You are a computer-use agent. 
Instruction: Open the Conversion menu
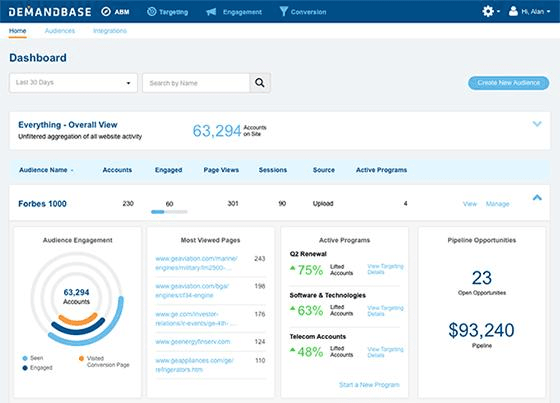308,12
